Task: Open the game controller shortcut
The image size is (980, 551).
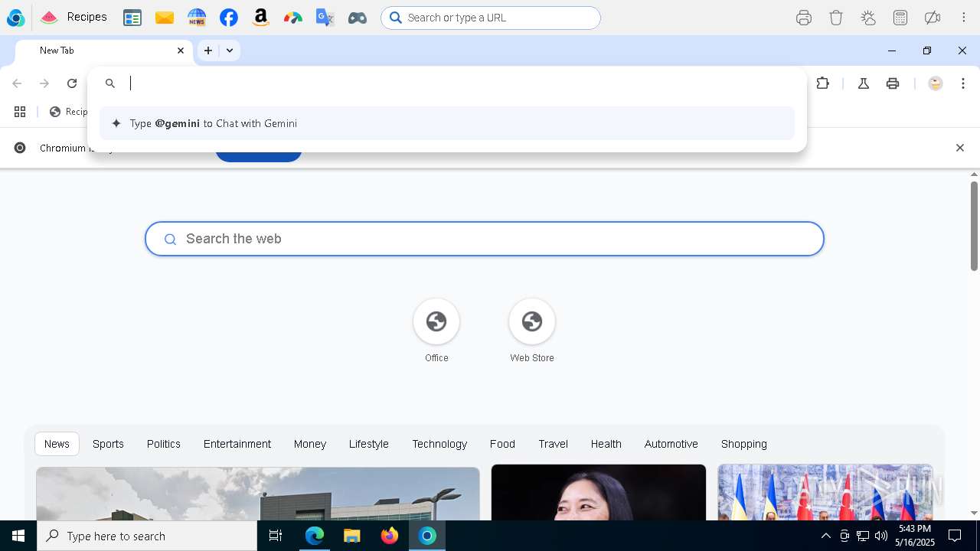Action: (358, 18)
